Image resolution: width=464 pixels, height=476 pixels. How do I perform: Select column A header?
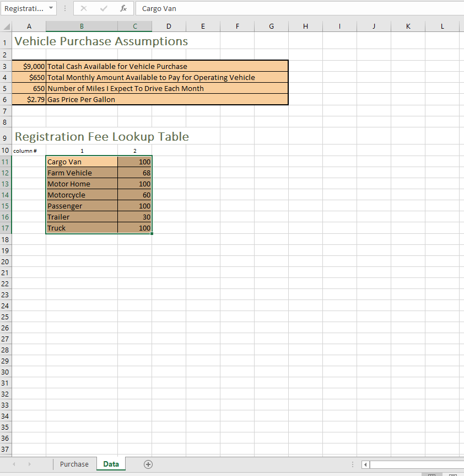[x=29, y=26]
